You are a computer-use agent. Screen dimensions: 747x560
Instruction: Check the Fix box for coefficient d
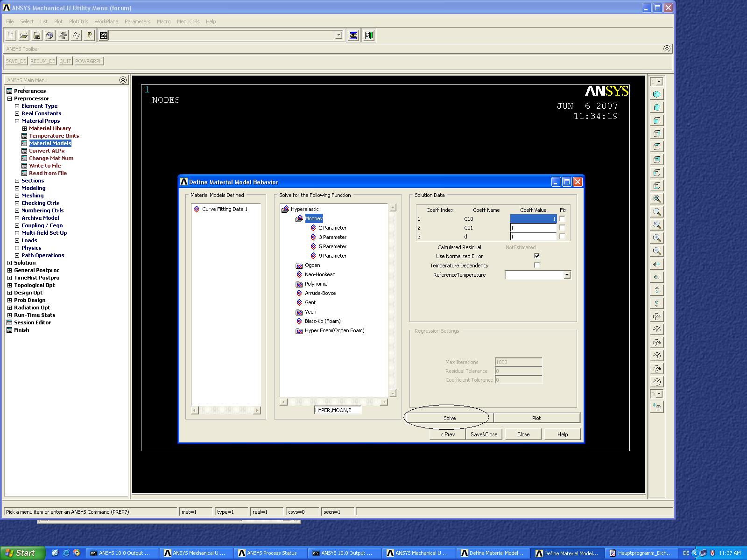(562, 236)
